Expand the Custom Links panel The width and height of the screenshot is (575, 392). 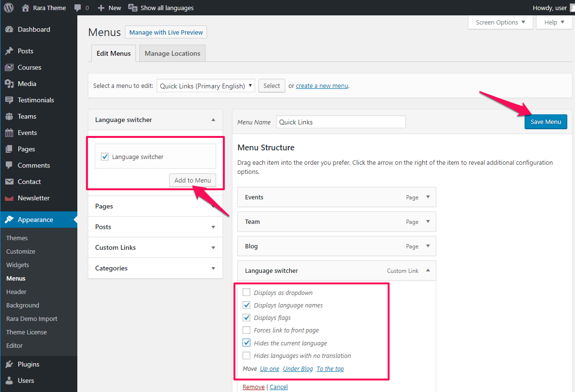(x=213, y=248)
